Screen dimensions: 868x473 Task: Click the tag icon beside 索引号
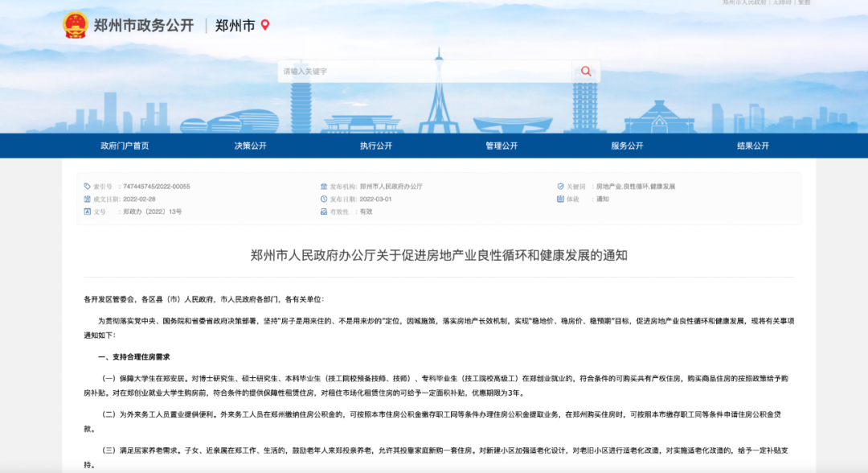tap(87, 186)
